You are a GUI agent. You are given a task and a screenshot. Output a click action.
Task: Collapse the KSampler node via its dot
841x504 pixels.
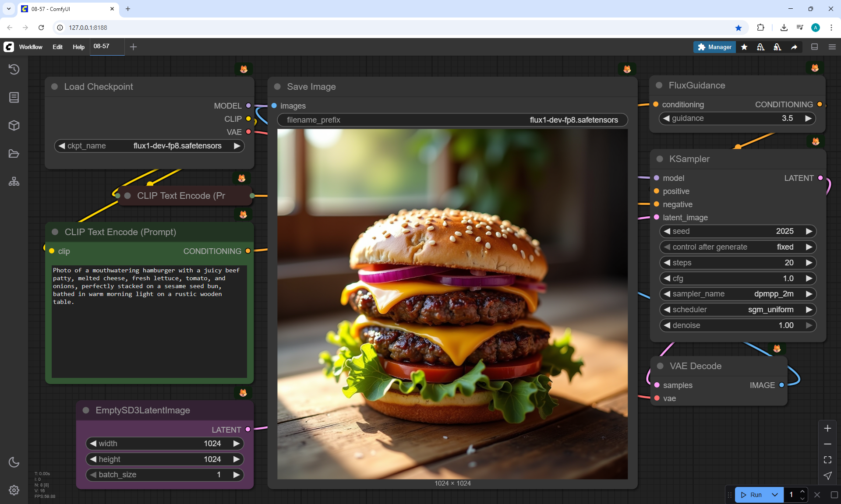coord(660,159)
